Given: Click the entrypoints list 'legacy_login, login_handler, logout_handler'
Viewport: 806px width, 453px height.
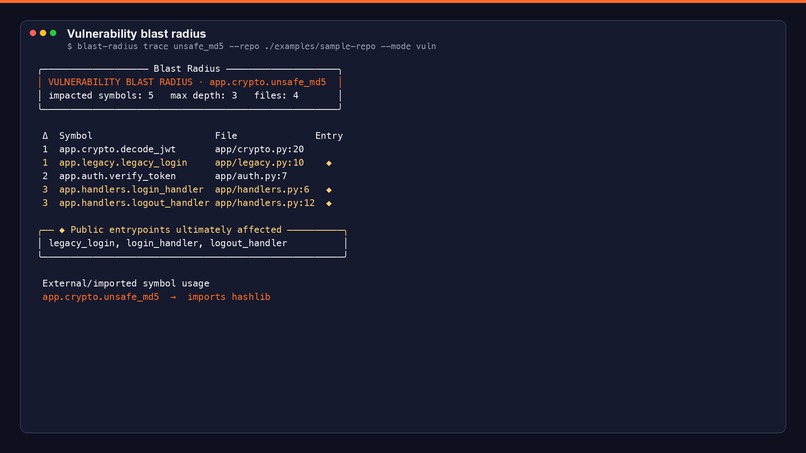Looking at the screenshot, I should click(168, 243).
